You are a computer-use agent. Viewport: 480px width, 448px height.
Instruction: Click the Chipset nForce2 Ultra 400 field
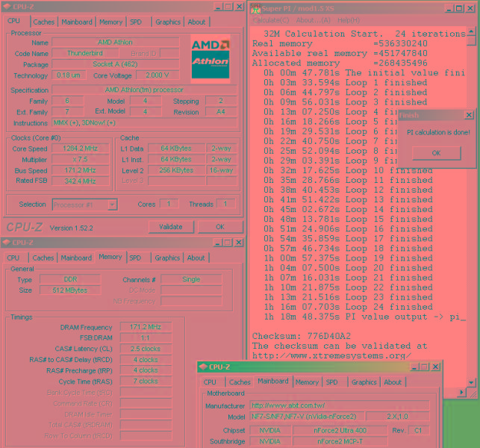340,431
